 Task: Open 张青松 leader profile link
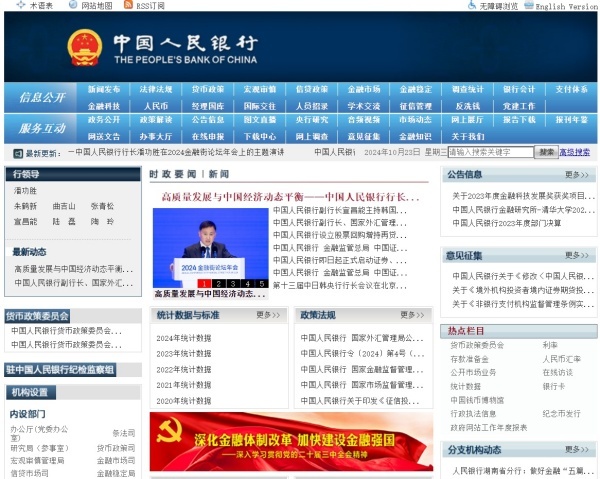click(x=102, y=206)
